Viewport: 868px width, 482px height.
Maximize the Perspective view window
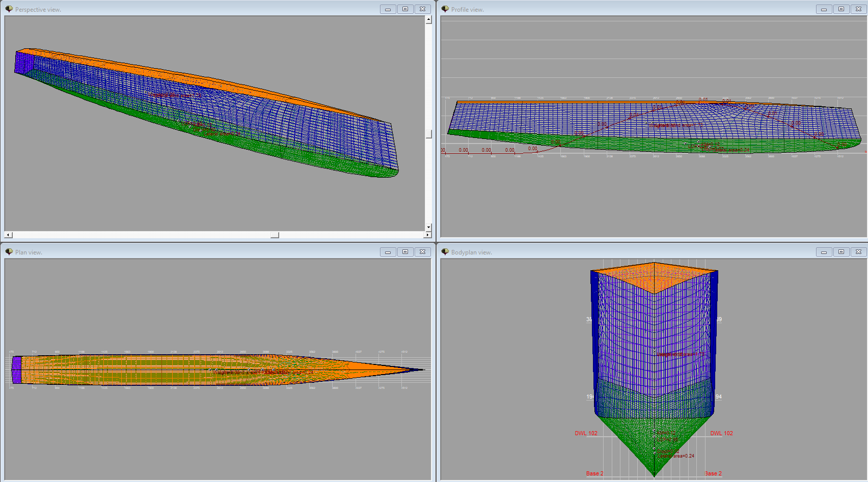click(x=405, y=9)
